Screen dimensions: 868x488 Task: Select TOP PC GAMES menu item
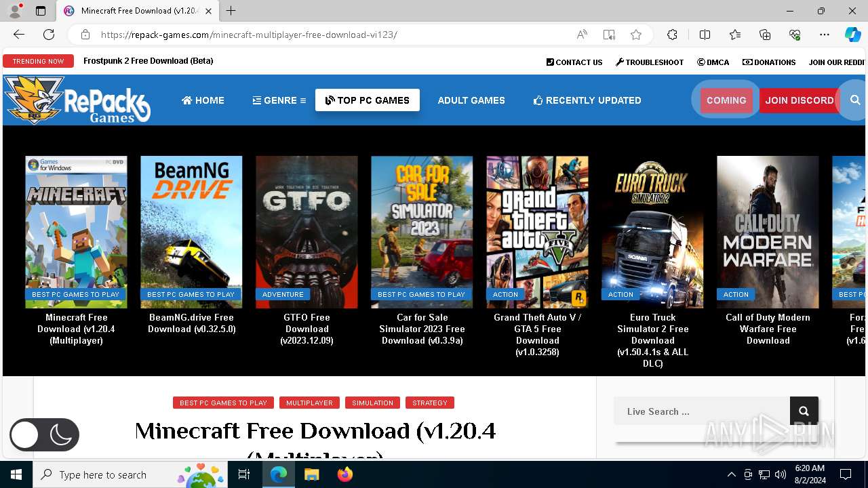click(x=367, y=100)
